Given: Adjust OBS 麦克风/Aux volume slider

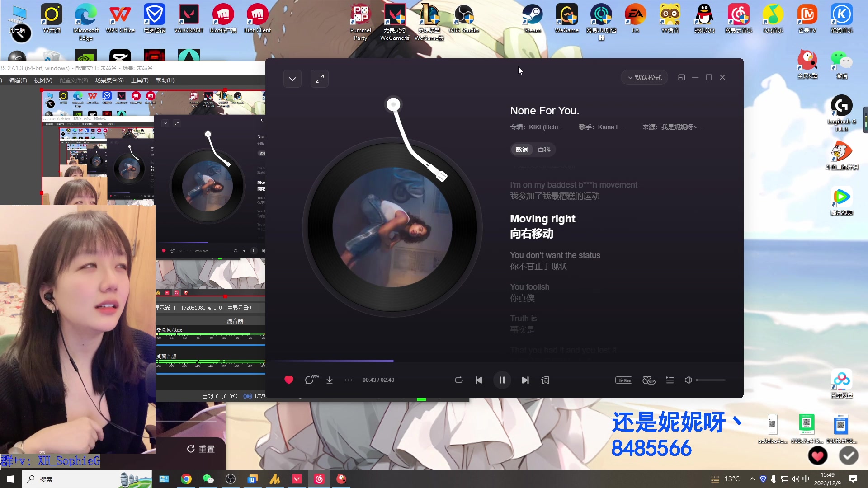Looking at the screenshot, I should coord(211,346).
